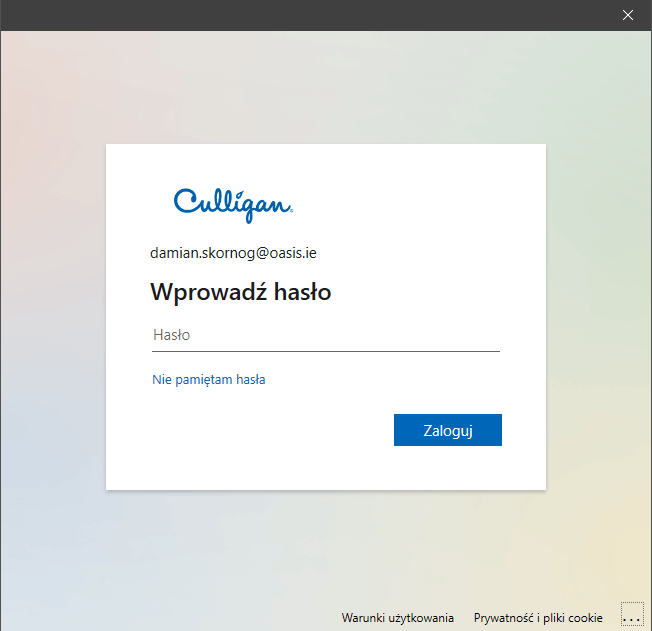Screen dimensions: 652x631
Task: Click the Zaloguj sign-in button
Action: [447, 430]
